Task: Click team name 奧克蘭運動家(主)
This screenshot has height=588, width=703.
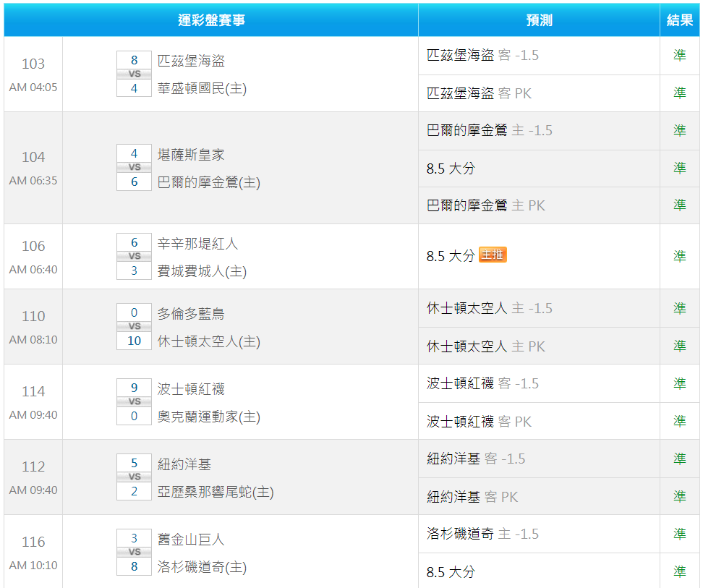Action: click(209, 417)
